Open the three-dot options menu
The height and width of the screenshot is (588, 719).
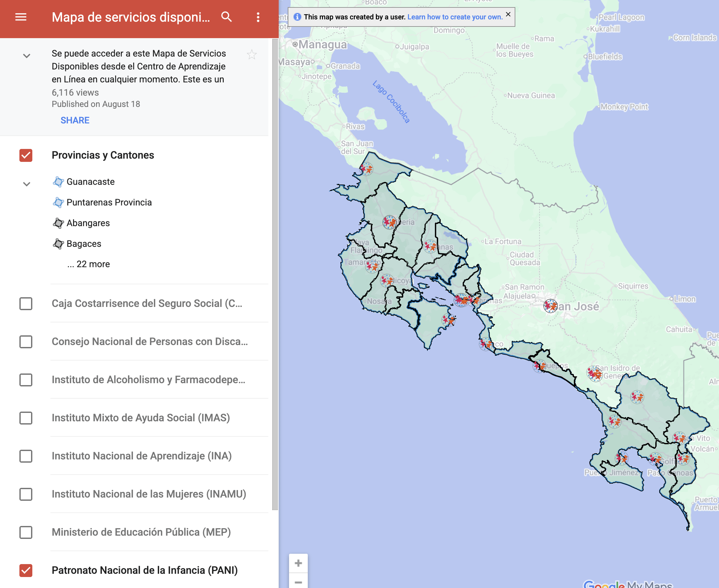point(258,17)
